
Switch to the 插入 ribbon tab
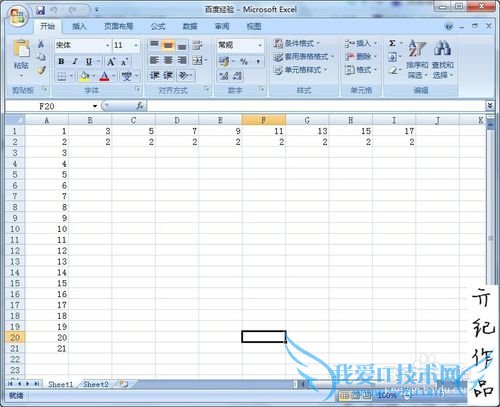coord(79,26)
